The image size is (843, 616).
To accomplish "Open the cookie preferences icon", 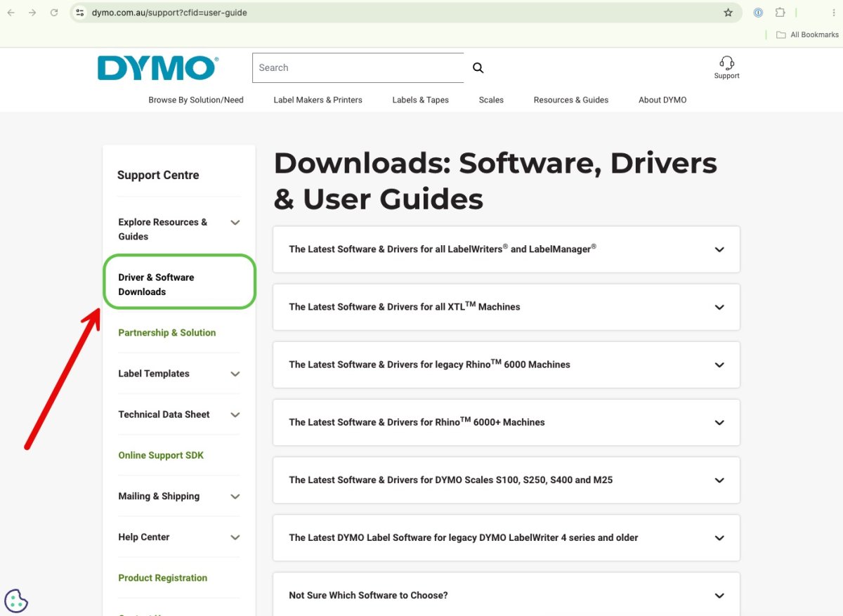I will tap(16, 601).
